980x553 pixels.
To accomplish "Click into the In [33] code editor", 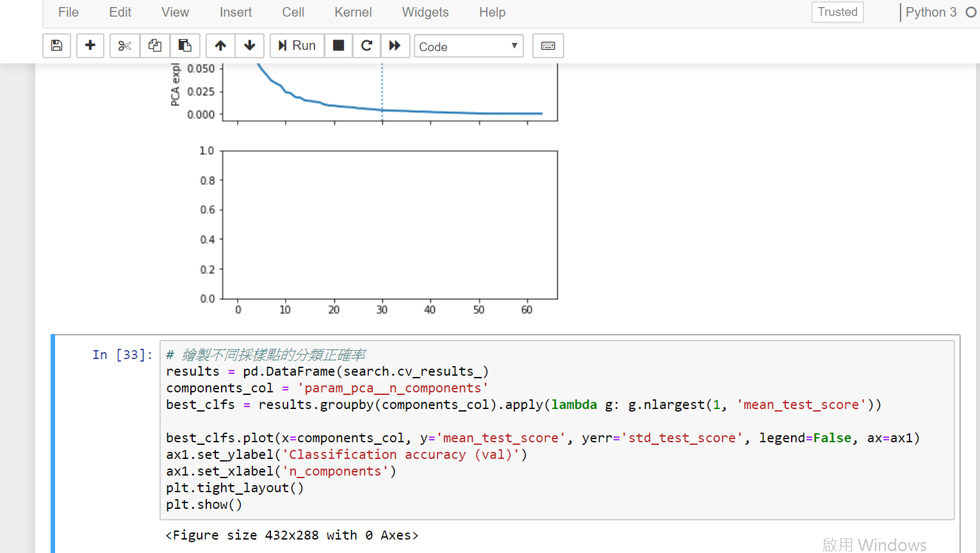I will [557, 429].
